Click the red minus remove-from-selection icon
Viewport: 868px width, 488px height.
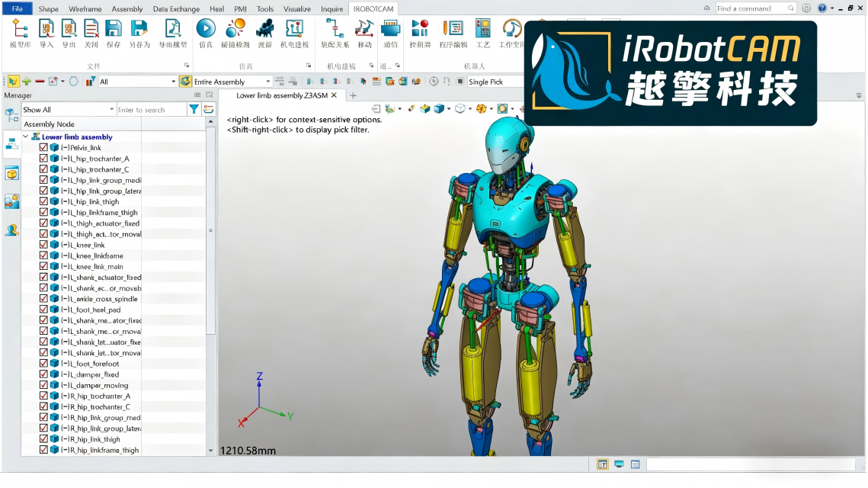[x=40, y=82]
